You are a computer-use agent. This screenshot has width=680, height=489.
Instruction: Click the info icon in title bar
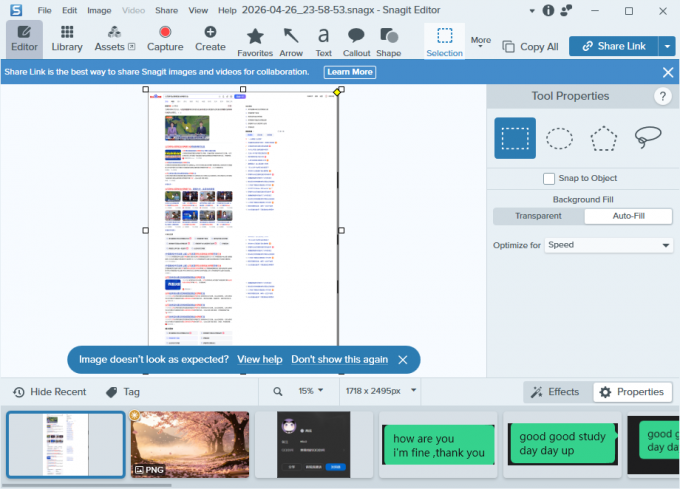[x=549, y=10]
